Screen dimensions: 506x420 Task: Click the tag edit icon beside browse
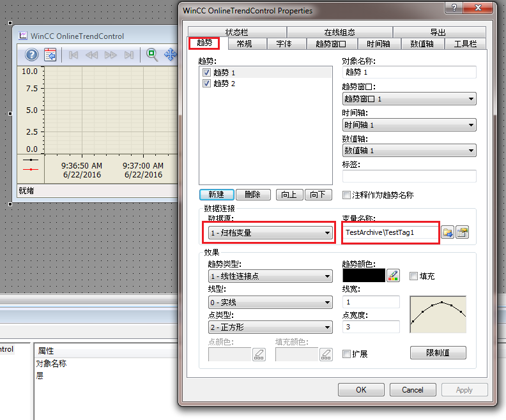coord(462,232)
